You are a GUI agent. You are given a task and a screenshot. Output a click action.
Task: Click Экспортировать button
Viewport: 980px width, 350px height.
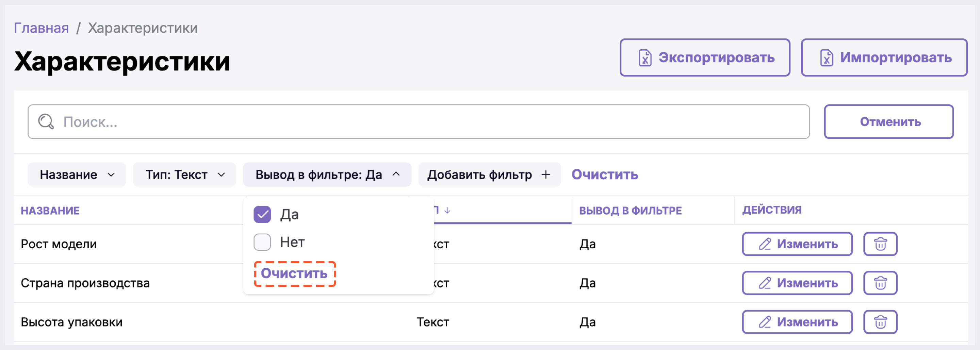[705, 57]
